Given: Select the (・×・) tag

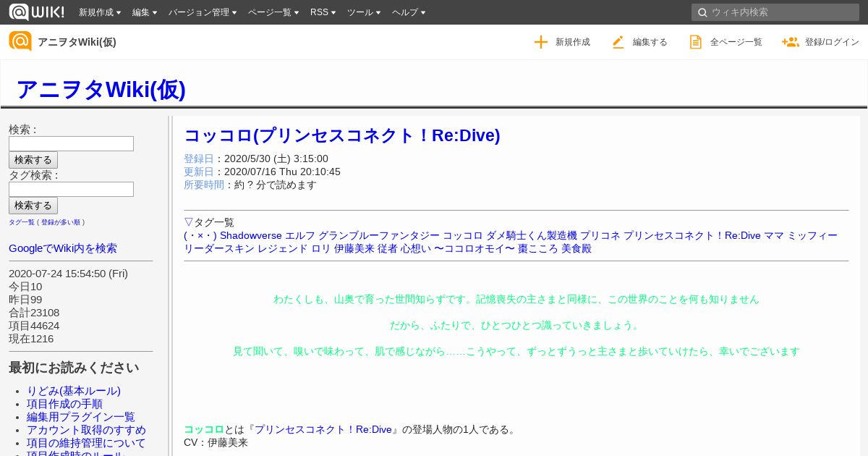Looking at the screenshot, I should (200, 235).
